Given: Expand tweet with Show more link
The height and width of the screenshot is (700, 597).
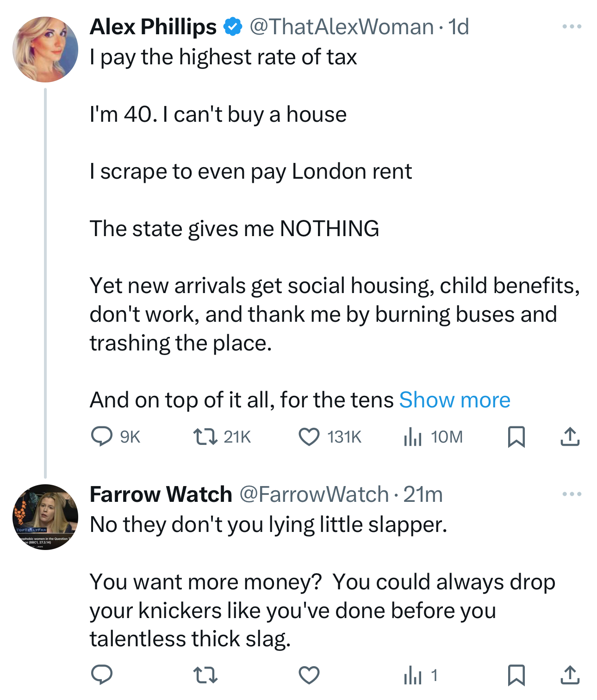Looking at the screenshot, I should pos(454,400).
